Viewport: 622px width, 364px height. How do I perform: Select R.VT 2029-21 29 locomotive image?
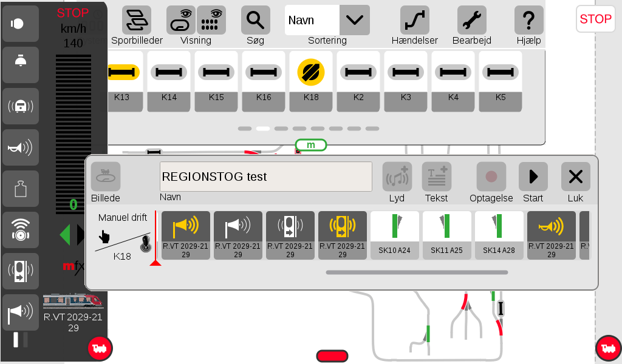(73, 301)
